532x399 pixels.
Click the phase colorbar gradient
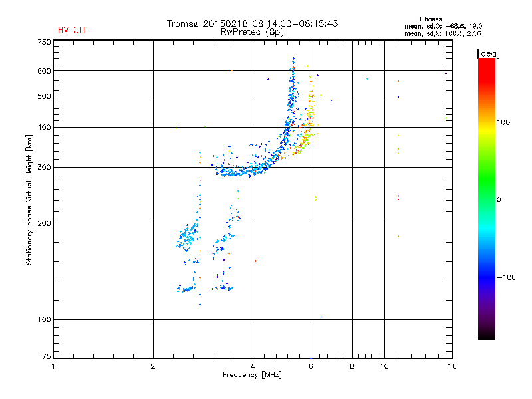(x=487, y=198)
